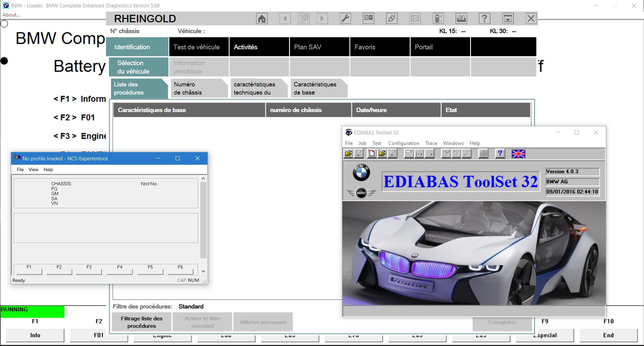Open Favoris tab
644x346 pixels.
point(380,47)
